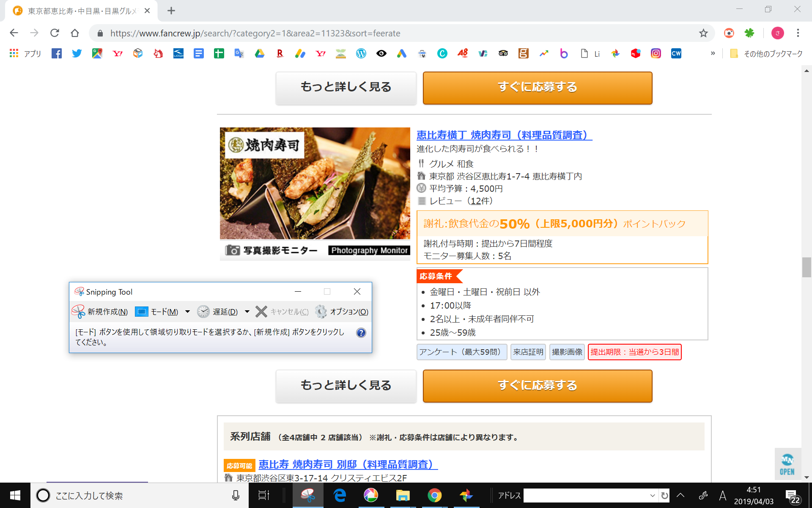
Task: Expand the delay dropdown arrow in Snipping Tool
Action: [247, 312]
